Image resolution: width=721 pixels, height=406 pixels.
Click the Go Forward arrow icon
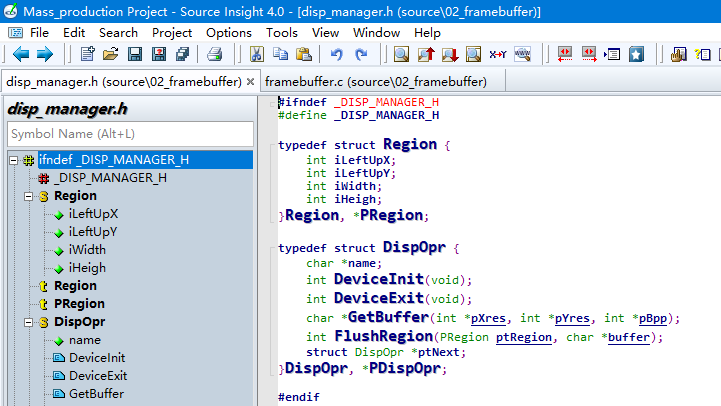tap(45, 54)
